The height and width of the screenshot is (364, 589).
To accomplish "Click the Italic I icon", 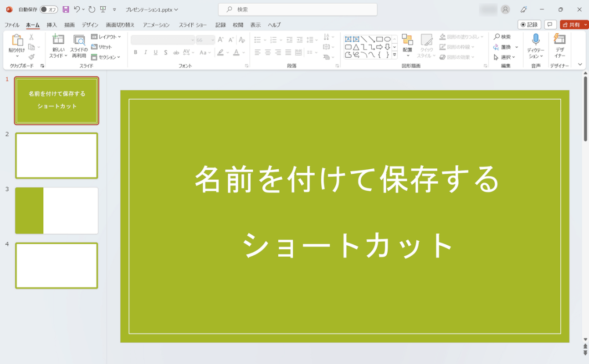I will click(x=145, y=53).
